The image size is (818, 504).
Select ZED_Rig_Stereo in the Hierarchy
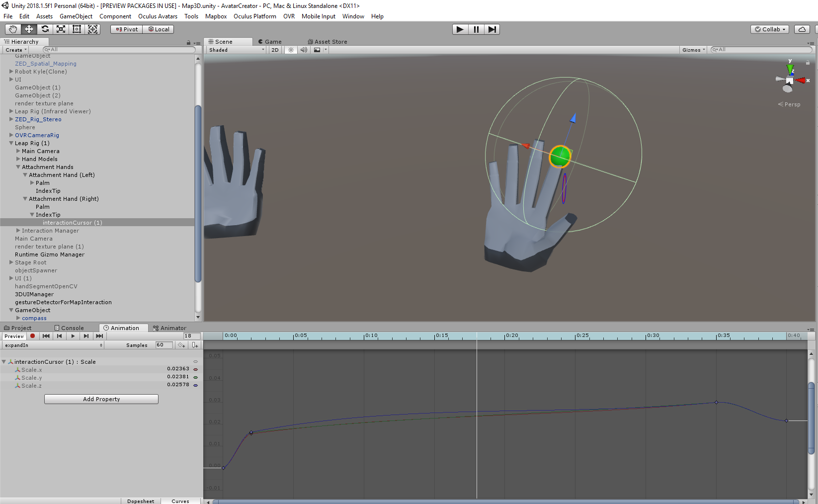point(38,119)
